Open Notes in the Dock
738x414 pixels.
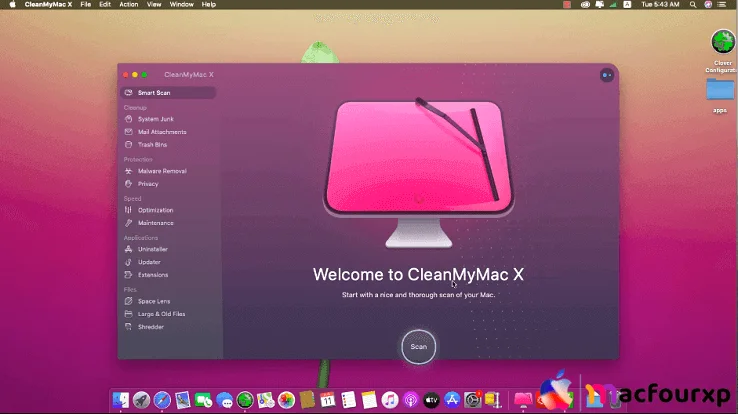pyautogui.click(x=369, y=400)
